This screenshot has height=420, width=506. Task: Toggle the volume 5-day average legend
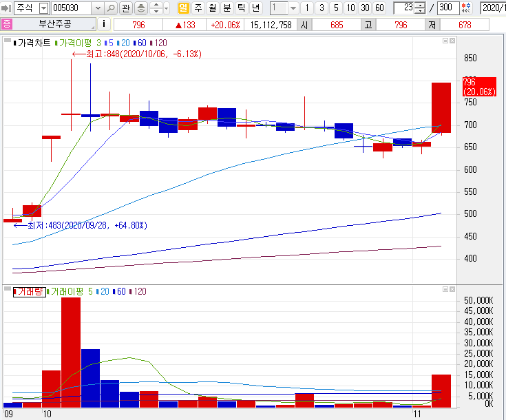(90, 292)
